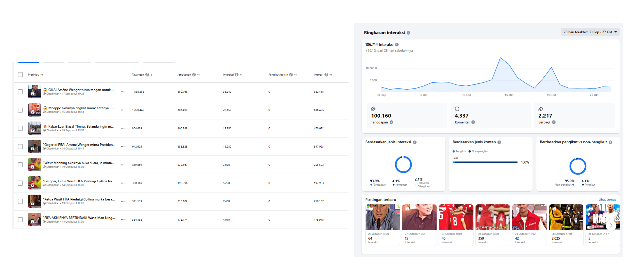Open three-dot menu for Mbappe post
This screenshot has height=280, width=644.
tap(123, 110)
